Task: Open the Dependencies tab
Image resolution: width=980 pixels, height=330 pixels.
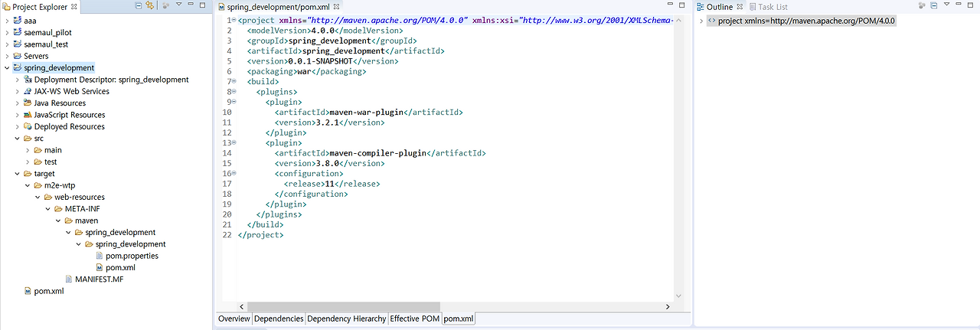Action: 279,319
